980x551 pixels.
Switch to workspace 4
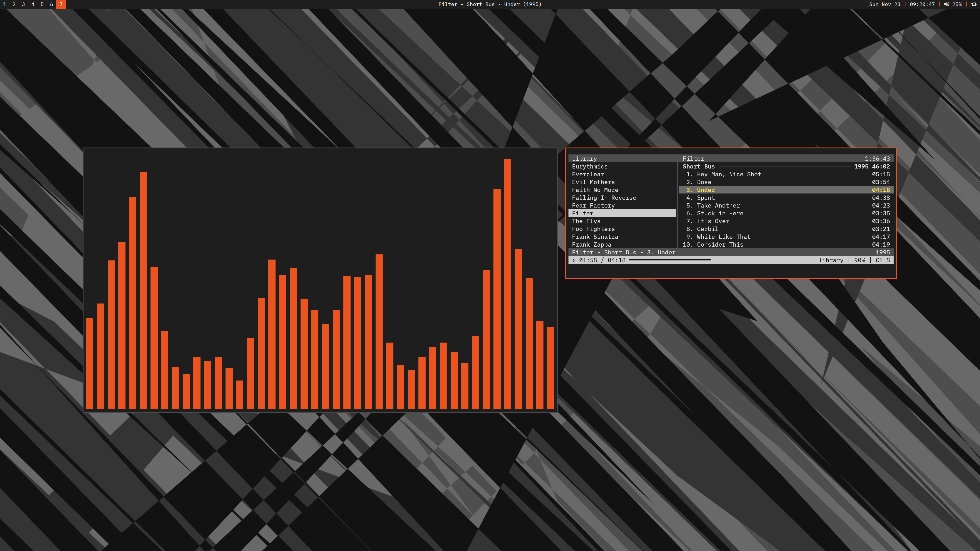pyautogui.click(x=33, y=4)
